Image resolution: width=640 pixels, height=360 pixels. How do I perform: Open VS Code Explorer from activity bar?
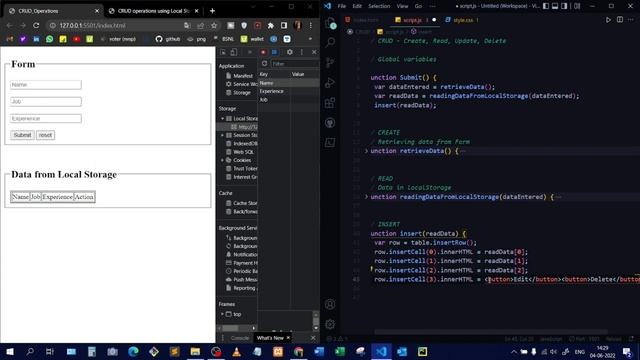coord(330,23)
